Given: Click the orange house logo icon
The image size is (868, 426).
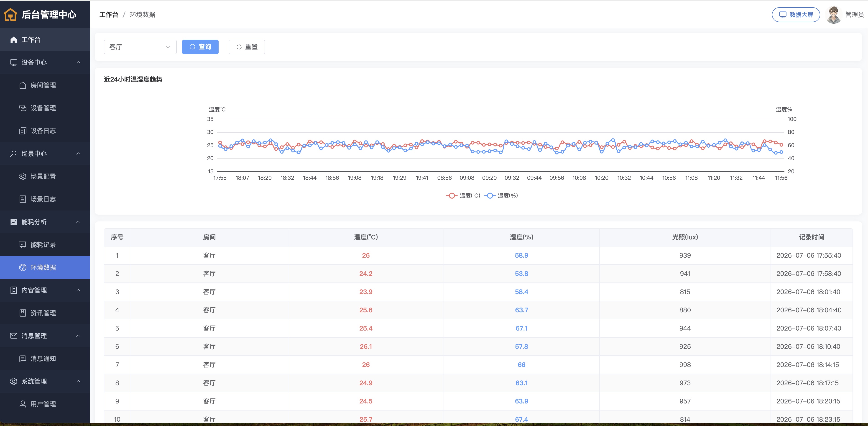Looking at the screenshot, I should [10, 15].
